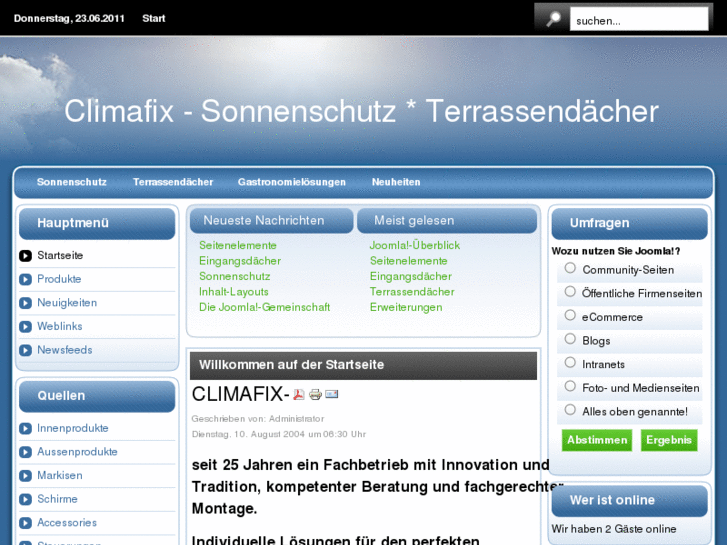
Task: Open Terrassendächer under Meist gelesen
Action: pyautogui.click(x=412, y=292)
